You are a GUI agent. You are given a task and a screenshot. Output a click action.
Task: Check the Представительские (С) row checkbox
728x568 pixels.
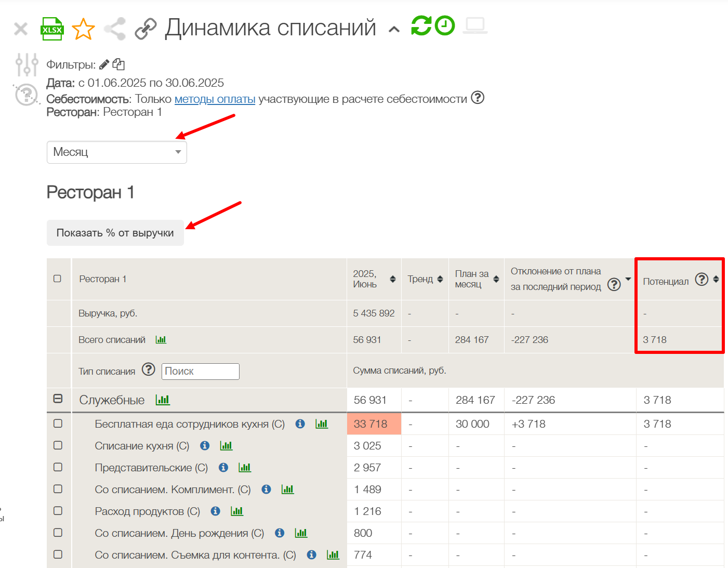58,467
